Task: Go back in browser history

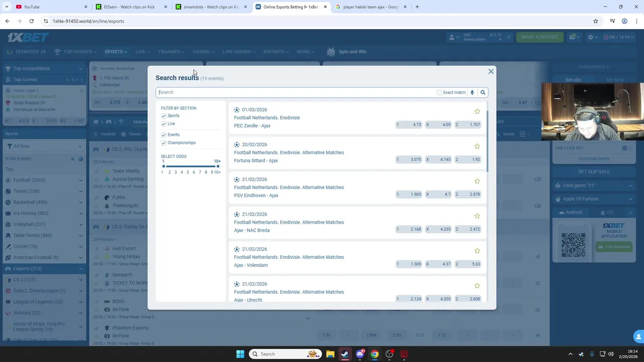Action: point(7,21)
